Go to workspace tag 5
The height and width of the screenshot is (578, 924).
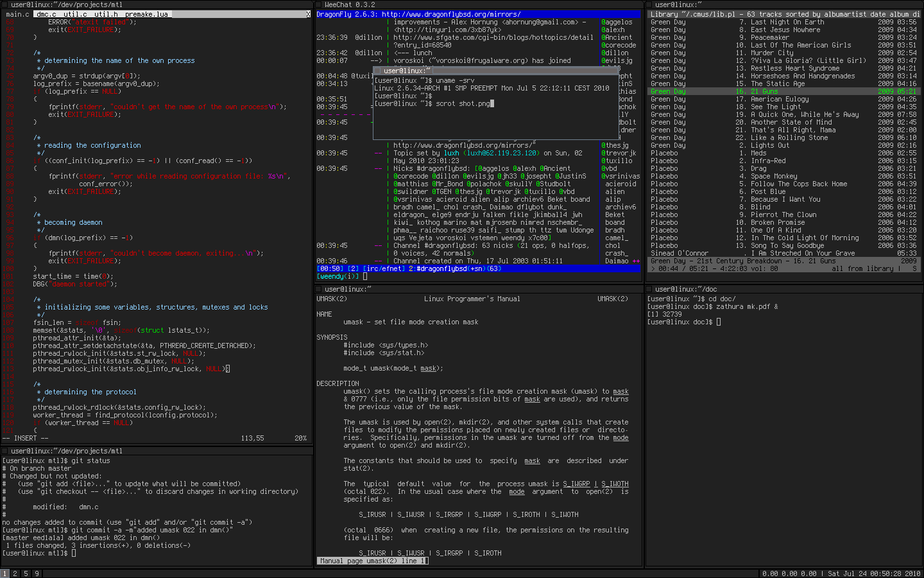click(x=26, y=574)
